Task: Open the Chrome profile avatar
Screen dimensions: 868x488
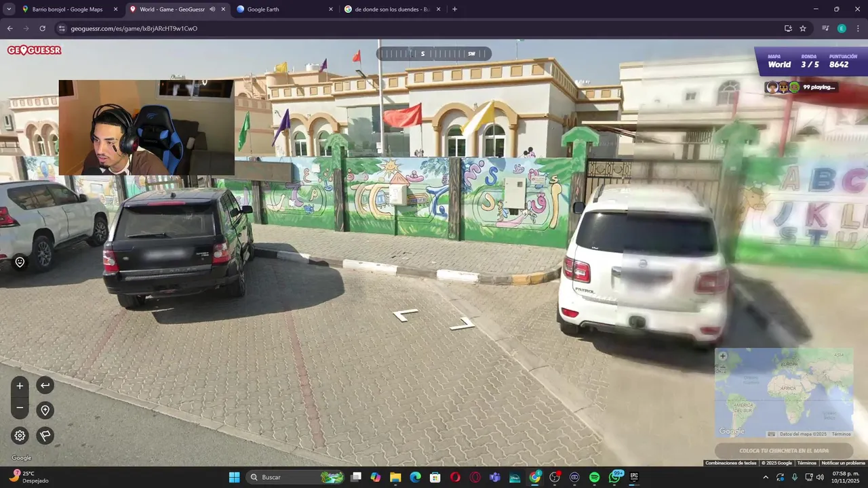Action: [x=842, y=28]
